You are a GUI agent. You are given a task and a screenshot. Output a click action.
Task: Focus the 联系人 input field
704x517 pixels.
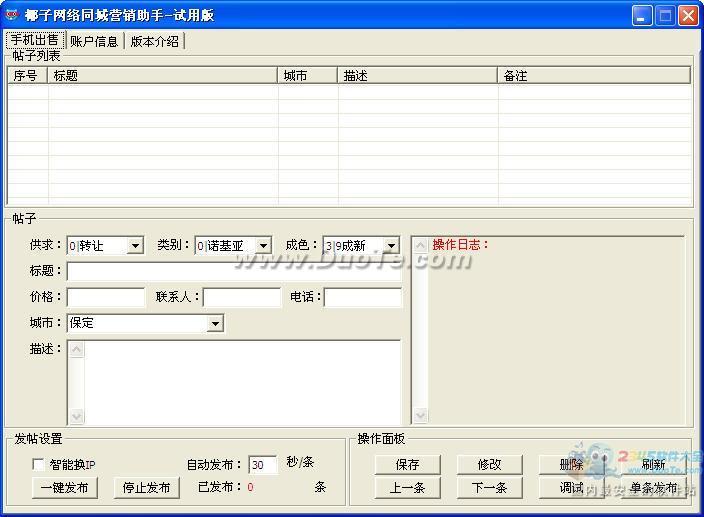point(242,298)
